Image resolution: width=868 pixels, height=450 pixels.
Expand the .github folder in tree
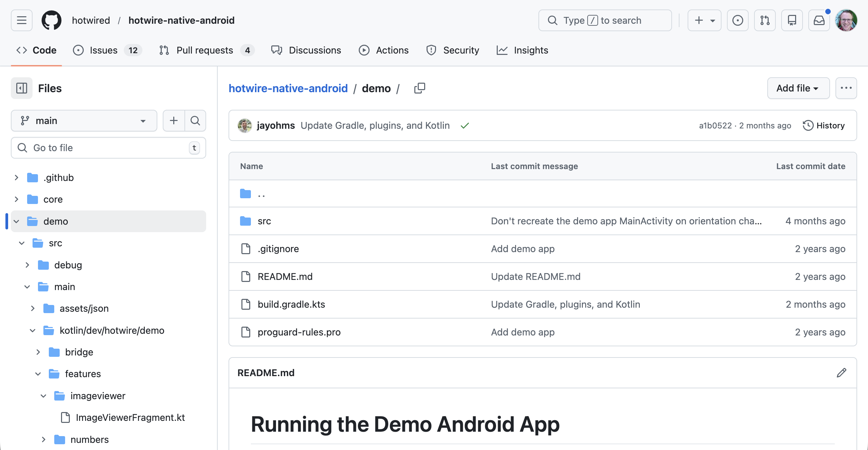(16, 178)
